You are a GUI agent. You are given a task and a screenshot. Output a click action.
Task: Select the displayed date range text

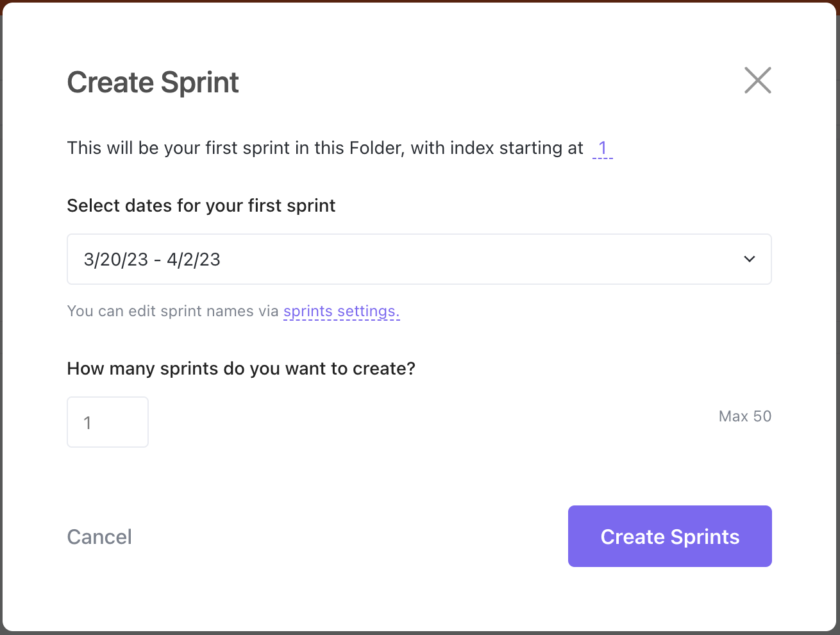(x=151, y=259)
